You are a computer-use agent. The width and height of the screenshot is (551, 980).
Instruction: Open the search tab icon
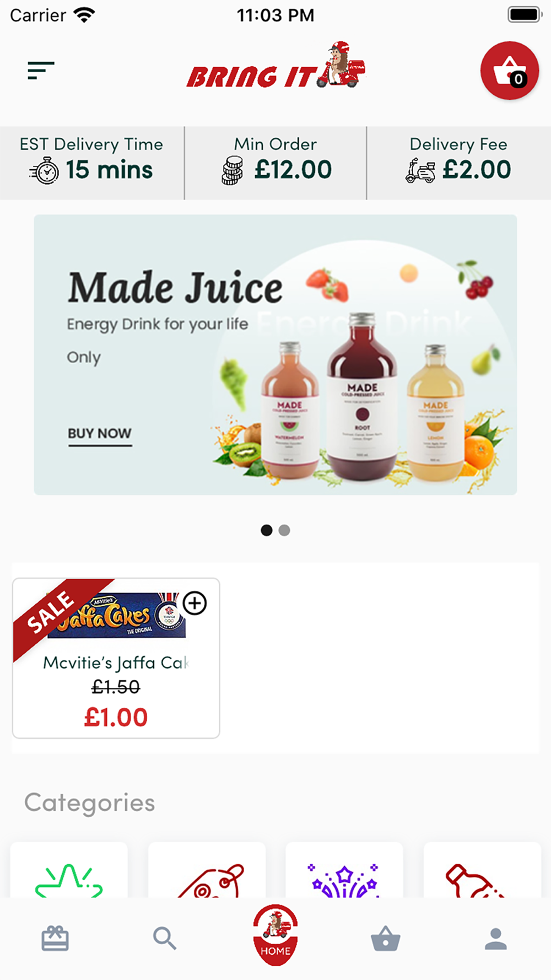[165, 938]
